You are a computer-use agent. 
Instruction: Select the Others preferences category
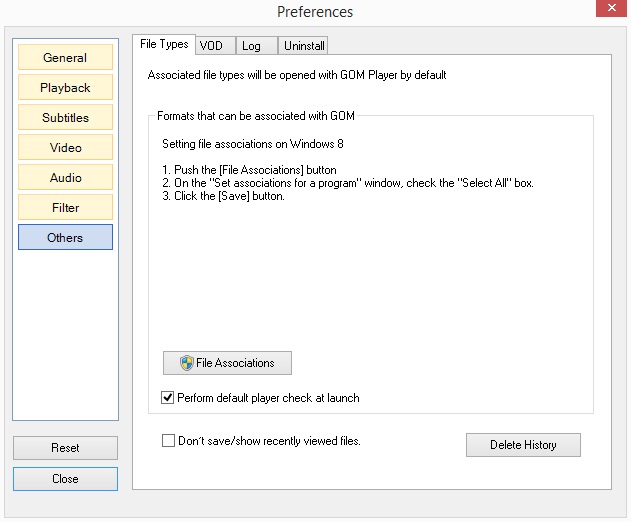[x=65, y=237]
